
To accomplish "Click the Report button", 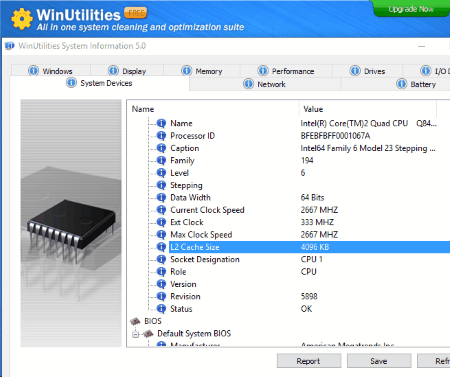I will tap(309, 361).
